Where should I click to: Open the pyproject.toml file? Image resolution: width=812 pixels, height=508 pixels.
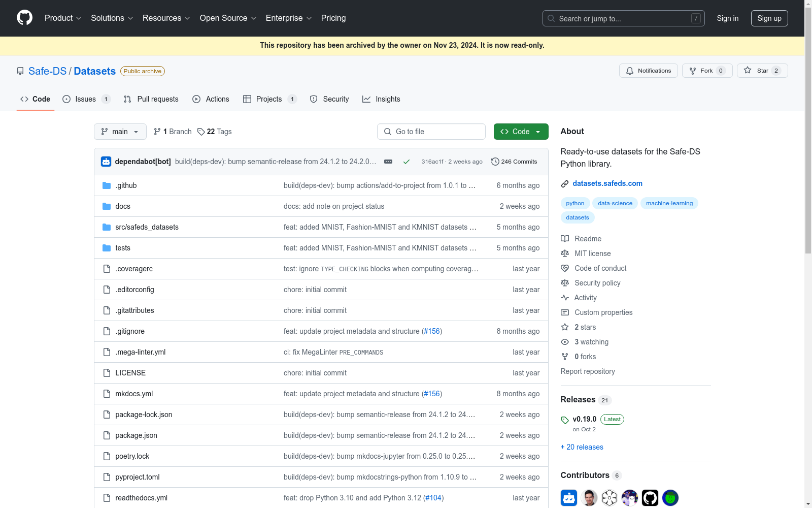138,477
